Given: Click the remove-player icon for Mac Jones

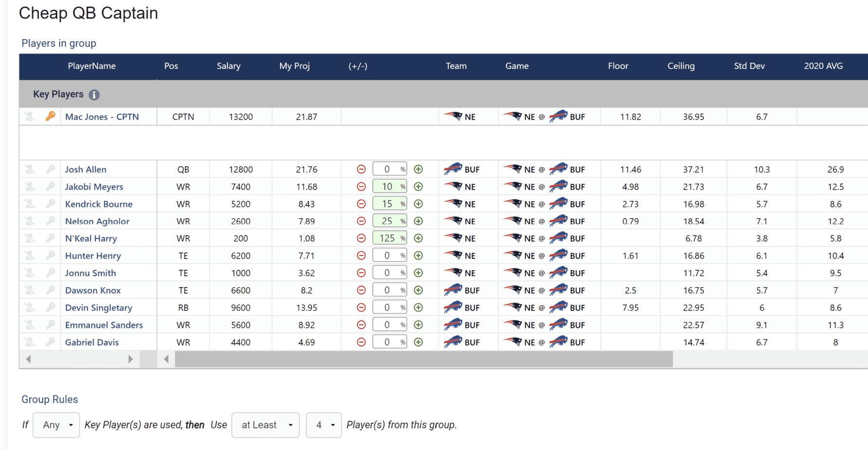Looking at the screenshot, I should pyautogui.click(x=30, y=117).
